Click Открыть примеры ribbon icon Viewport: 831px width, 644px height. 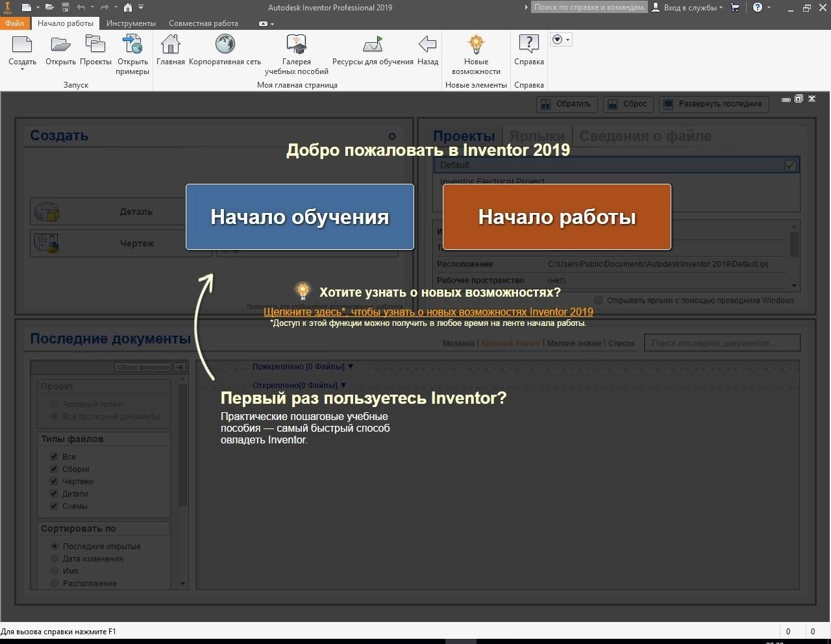[x=132, y=45]
